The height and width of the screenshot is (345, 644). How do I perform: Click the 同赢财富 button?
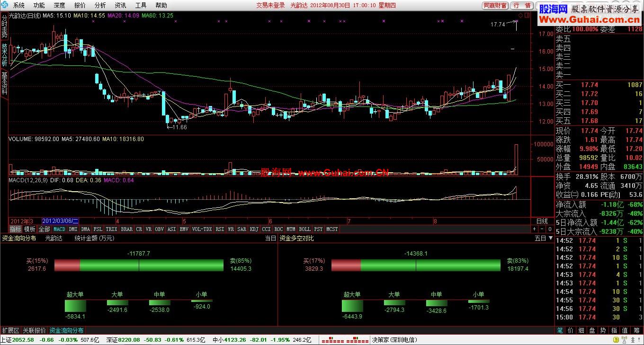point(495,6)
